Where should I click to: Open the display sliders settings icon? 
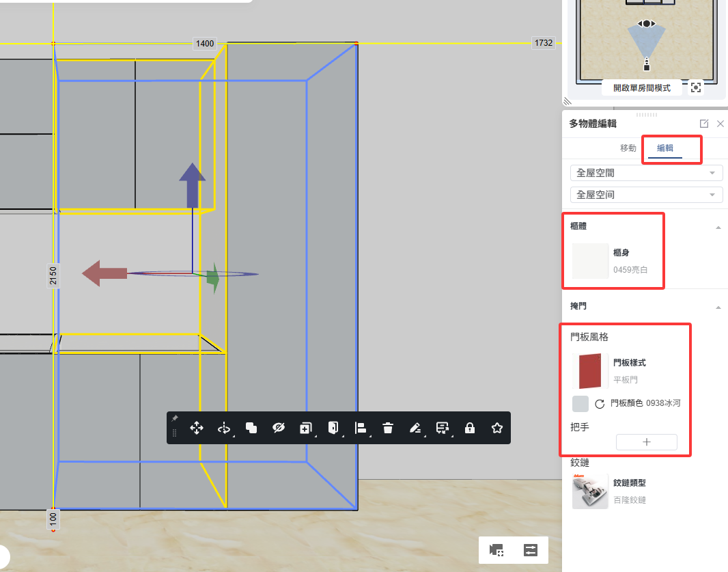[531, 550]
